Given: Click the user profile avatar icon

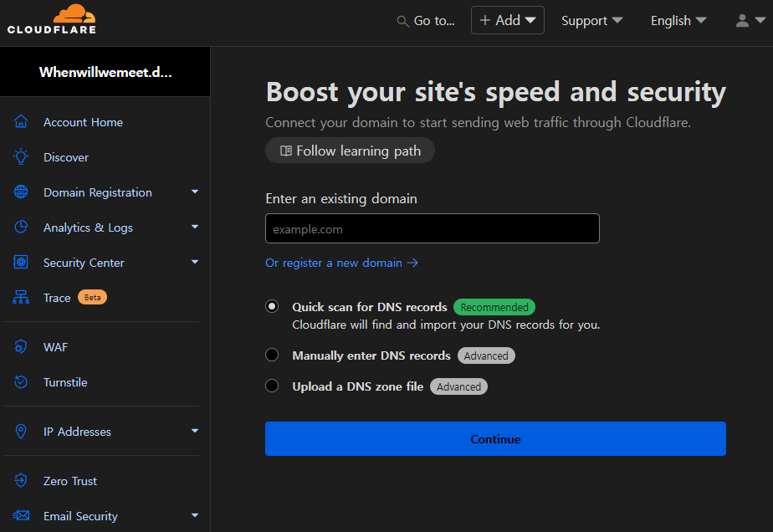Looking at the screenshot, I should tap(742, 21).
